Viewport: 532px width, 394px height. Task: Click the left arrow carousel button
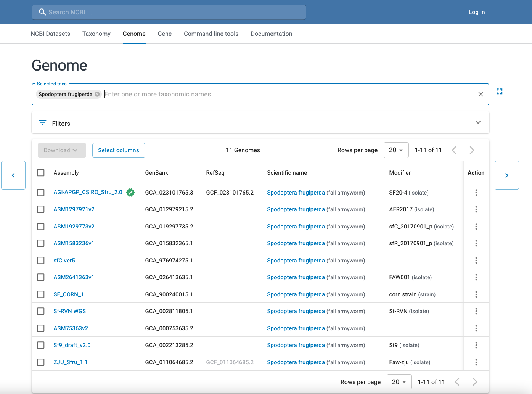13,175
